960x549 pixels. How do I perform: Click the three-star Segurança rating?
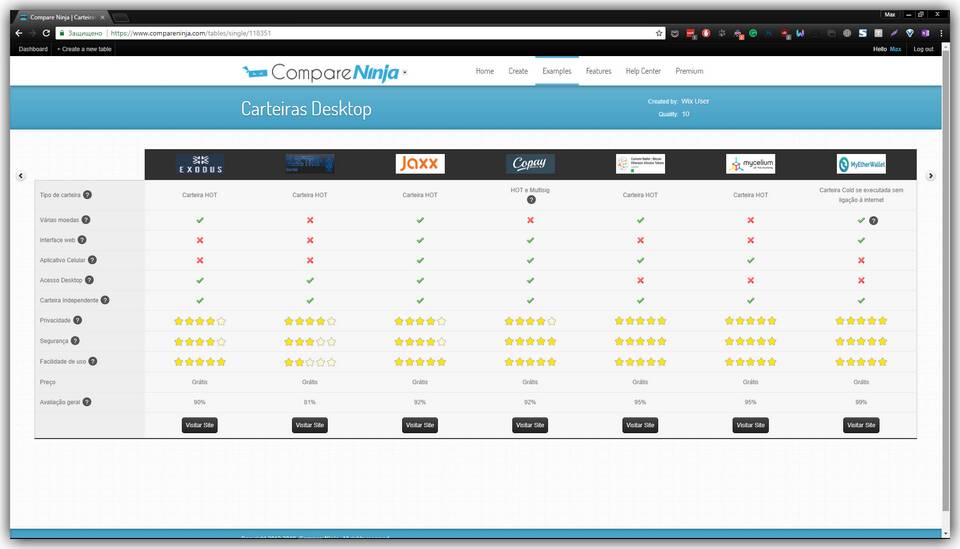click(x=310, y=342)
